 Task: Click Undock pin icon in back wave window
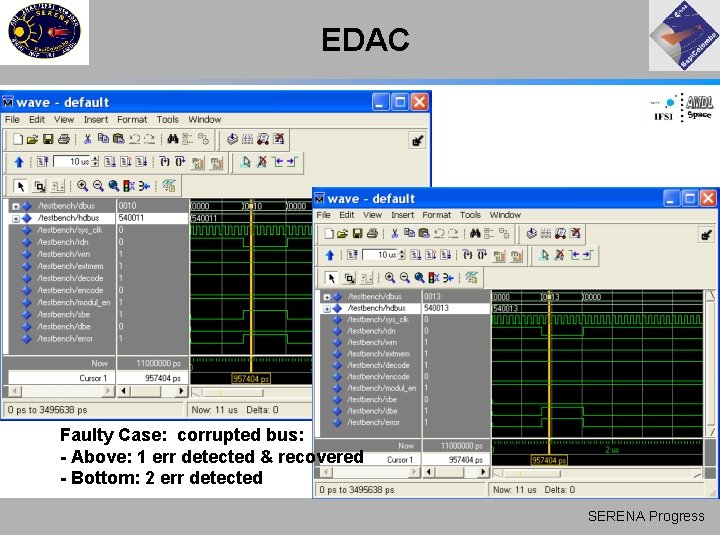(417, 141)
